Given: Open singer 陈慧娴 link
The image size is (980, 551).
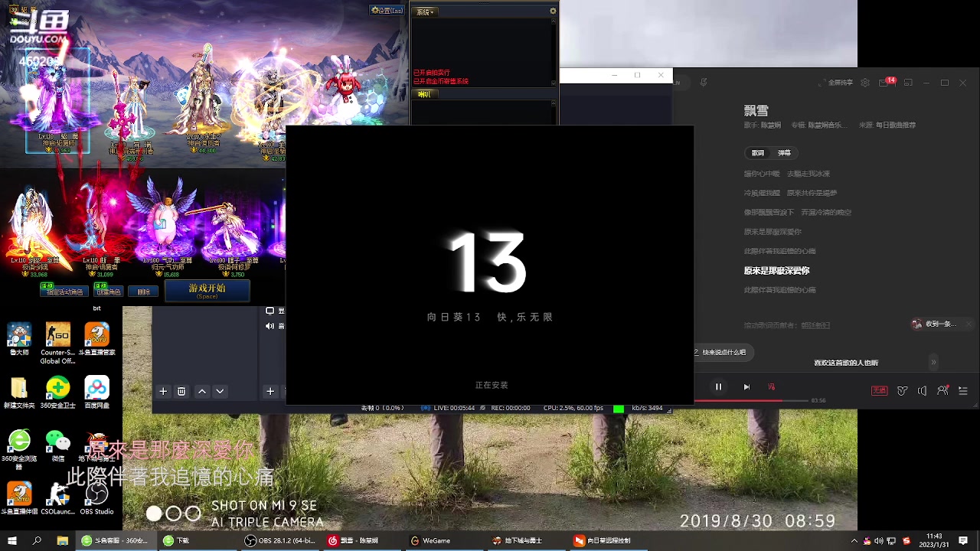Looking at the screenshot, I should [x=769, y=125].
